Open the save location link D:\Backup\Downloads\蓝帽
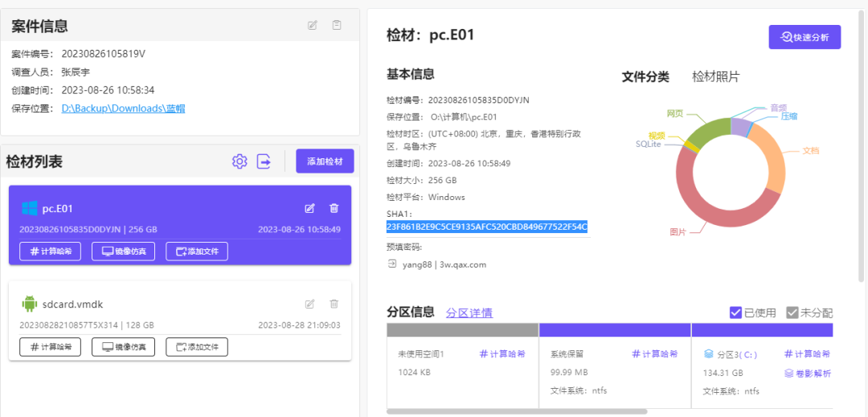This screenshot has width=868, height=417. point(123,108)
